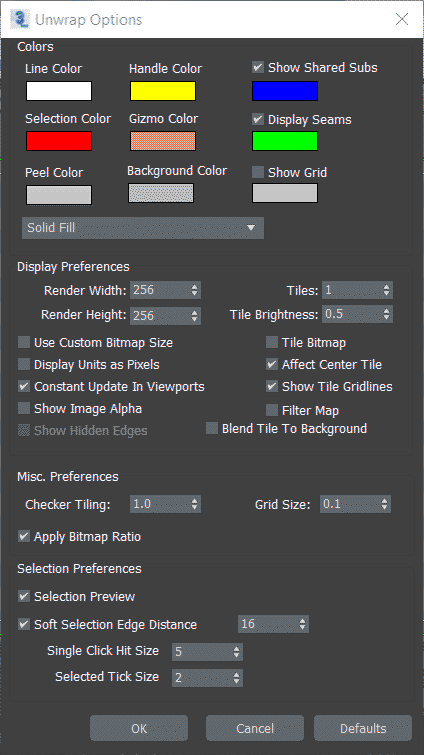Click the Cancel button

point(255,728)
